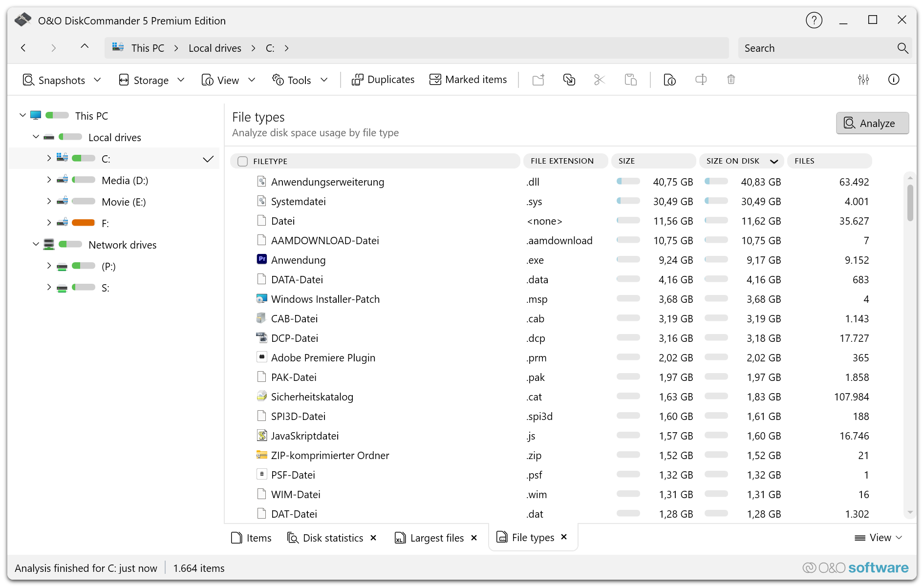924x587 pixels.
Task: Click Local drives in breadcrumb path
Action: 215,48
